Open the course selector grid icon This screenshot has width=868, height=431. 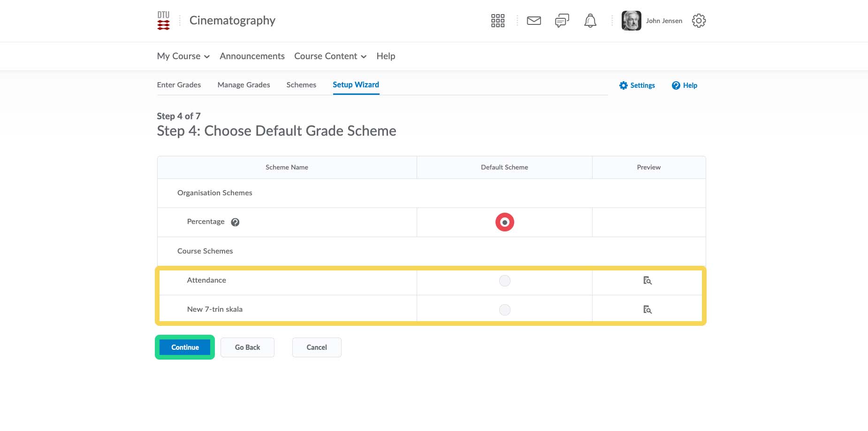497,21
